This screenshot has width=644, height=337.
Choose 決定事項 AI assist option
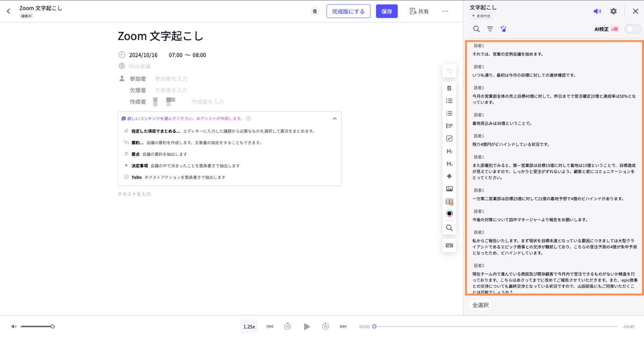coord(139,165)
